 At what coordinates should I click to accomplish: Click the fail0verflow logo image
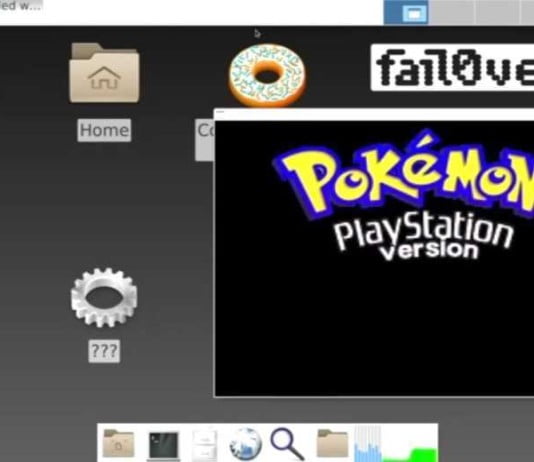click(452, 67)
